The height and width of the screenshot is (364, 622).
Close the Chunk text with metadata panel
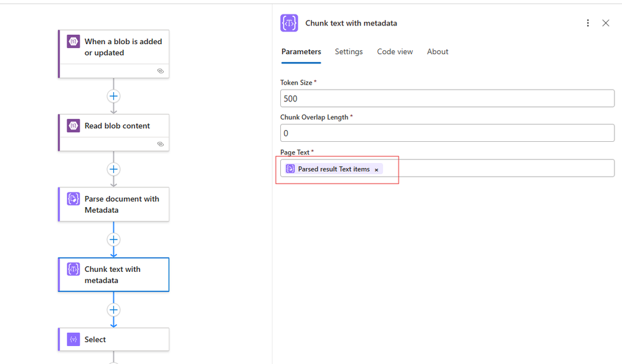[606, 23]
